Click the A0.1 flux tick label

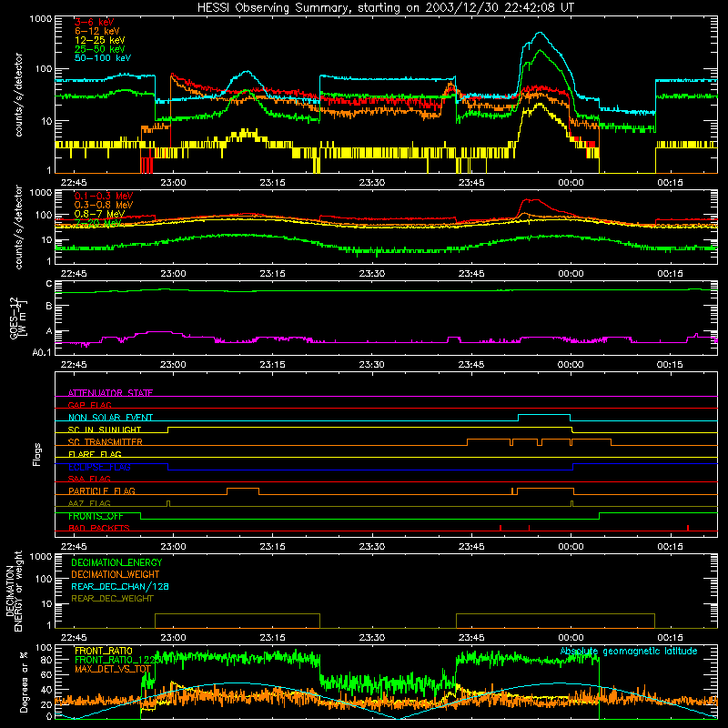(42, 353)
